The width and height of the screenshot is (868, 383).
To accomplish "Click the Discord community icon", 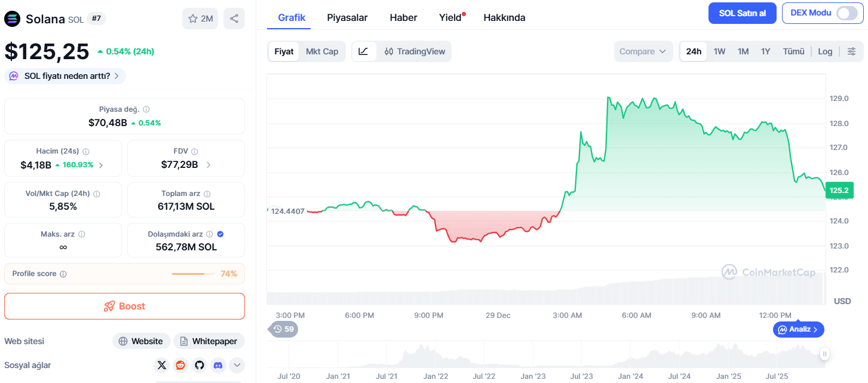I will pyautogui.click(x=218, y=365).
